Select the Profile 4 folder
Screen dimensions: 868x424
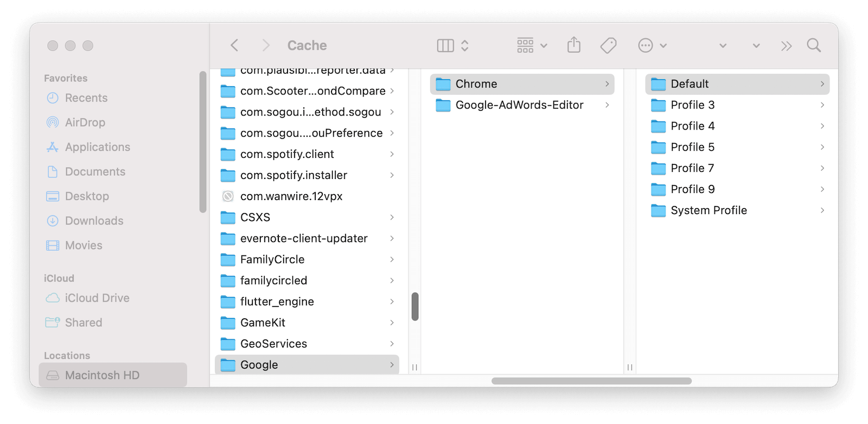[x=737, y=126]
